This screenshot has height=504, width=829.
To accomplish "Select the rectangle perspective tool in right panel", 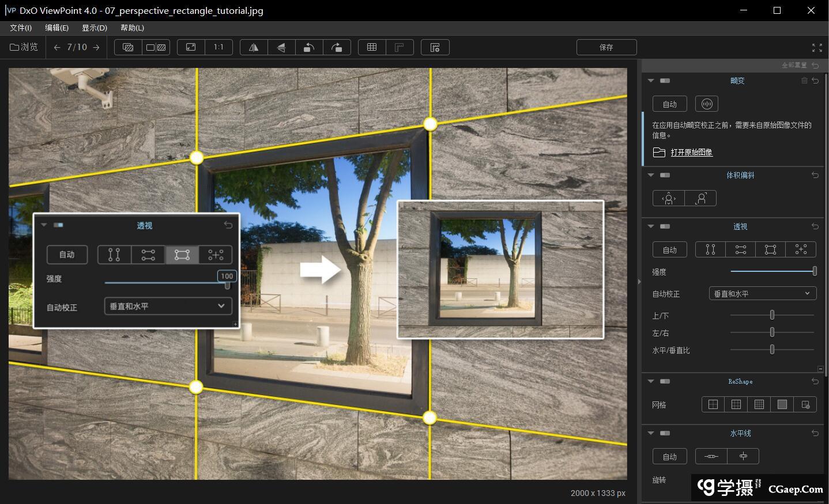I will (770, 249).
